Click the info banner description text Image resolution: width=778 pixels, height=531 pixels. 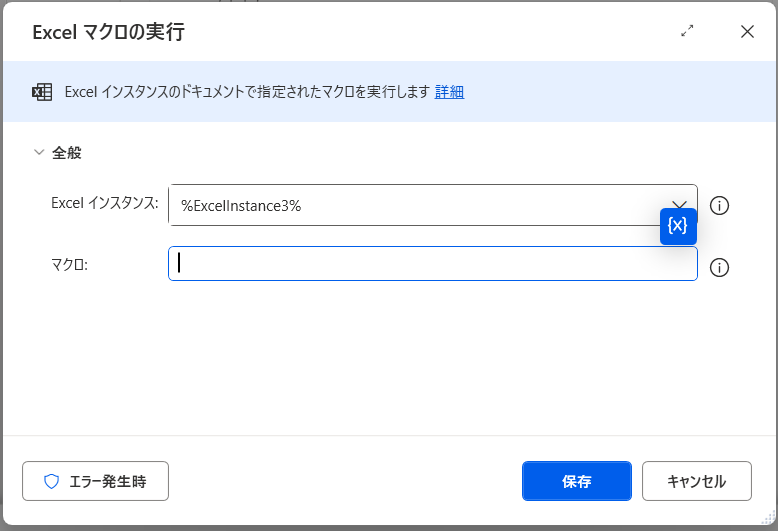click(x=247, y=92)
